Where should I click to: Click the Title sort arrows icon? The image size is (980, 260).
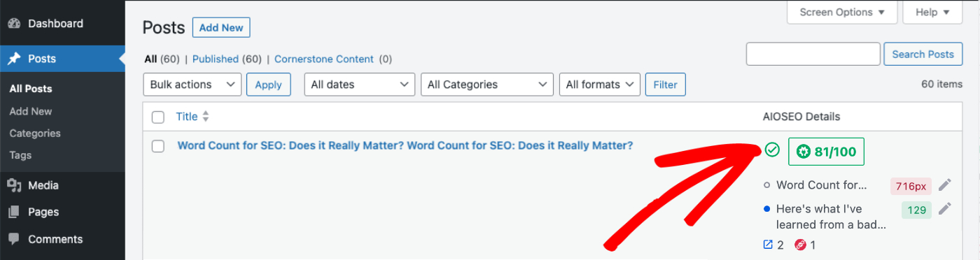(x=206, y=117)
